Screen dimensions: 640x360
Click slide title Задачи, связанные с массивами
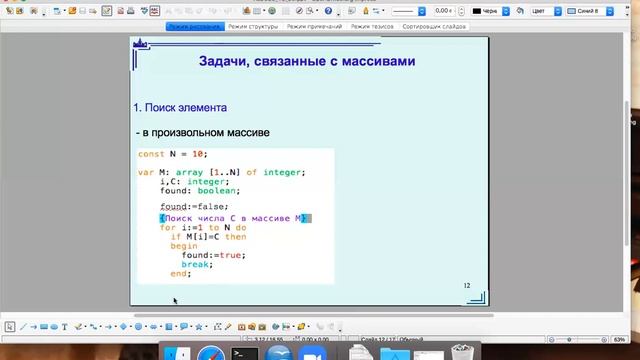coord(307,61)
